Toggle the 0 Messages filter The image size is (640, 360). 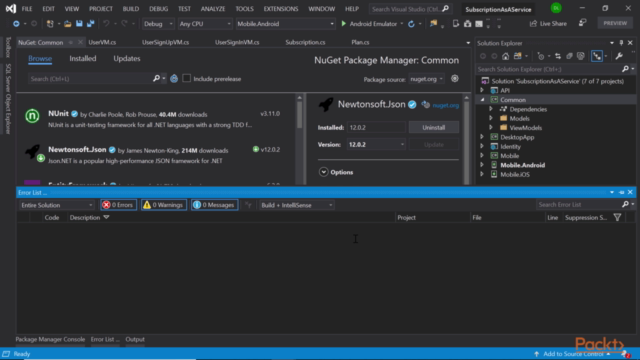214,205
